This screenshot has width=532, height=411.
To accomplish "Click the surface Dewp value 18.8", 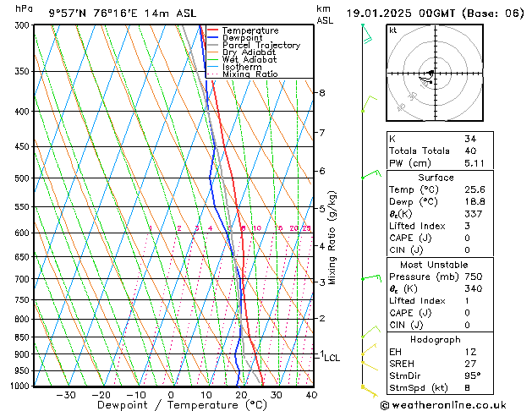I will [474, 201].
